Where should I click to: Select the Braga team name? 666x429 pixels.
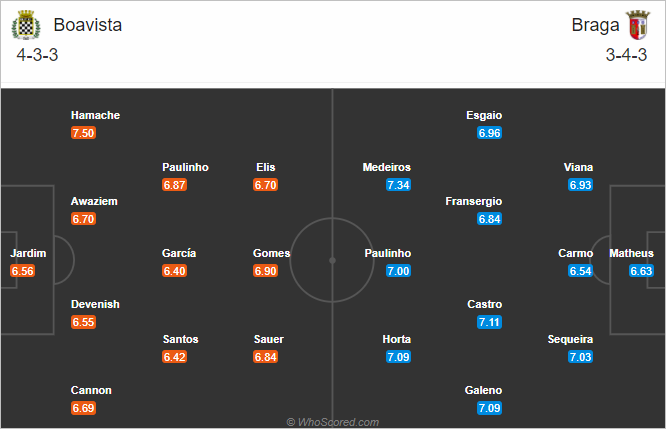(590, 25)
